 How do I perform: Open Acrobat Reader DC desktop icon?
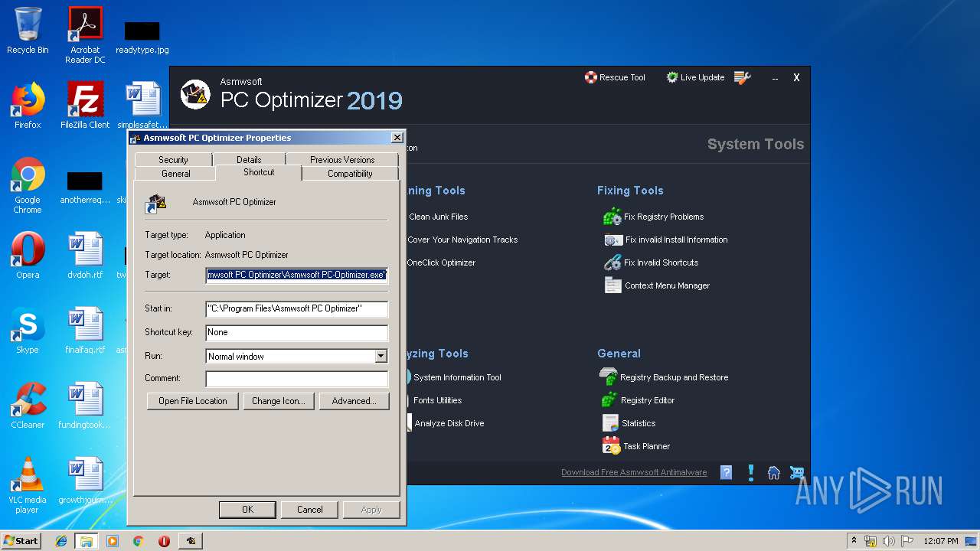click(85, 35)
